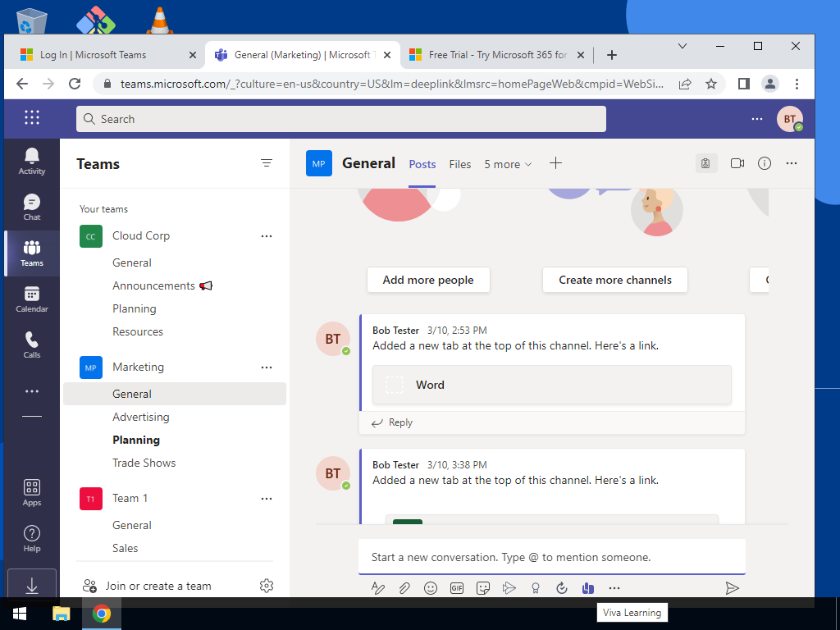The height and width of the screenshot is (630, 840).
Task: Open Cloud Corp team more options
Action: tap(267, 236)
